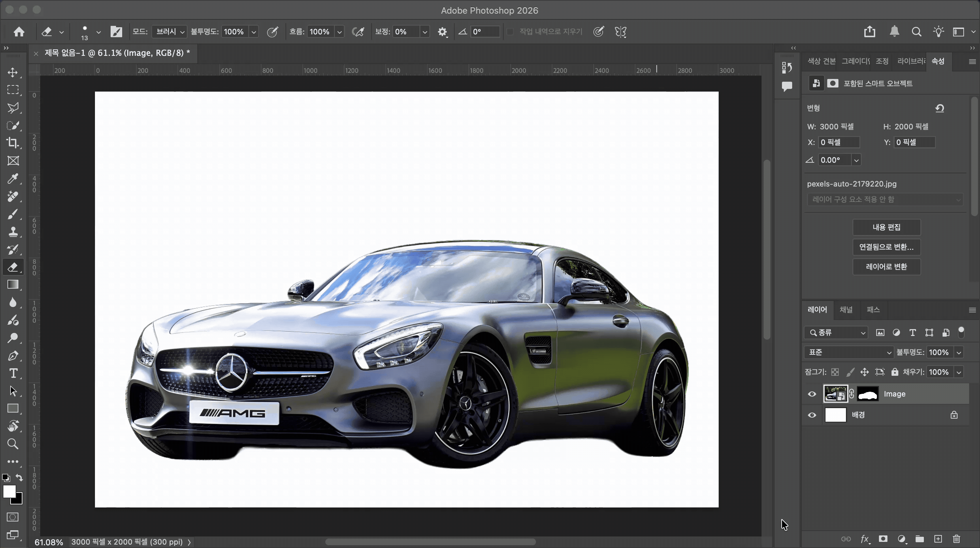Hide the 배경 layer
980x548 pixels.
pos(812,415)
